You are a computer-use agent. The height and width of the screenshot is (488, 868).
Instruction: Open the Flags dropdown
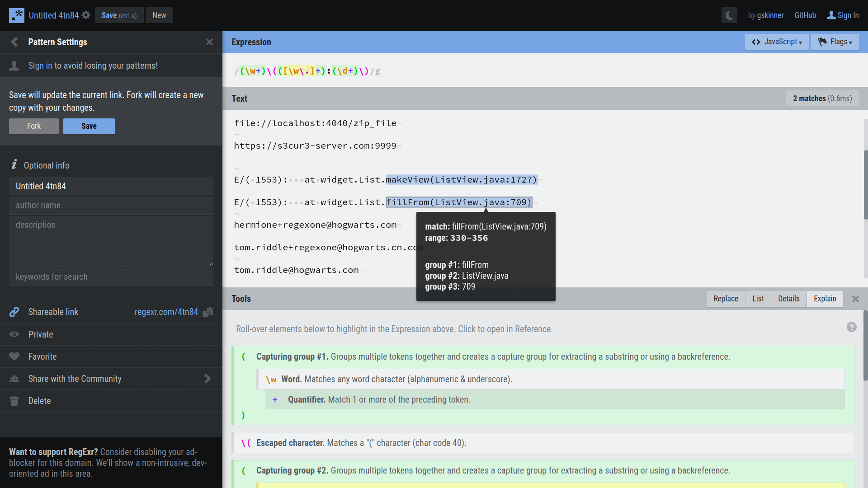coord(835,42)
